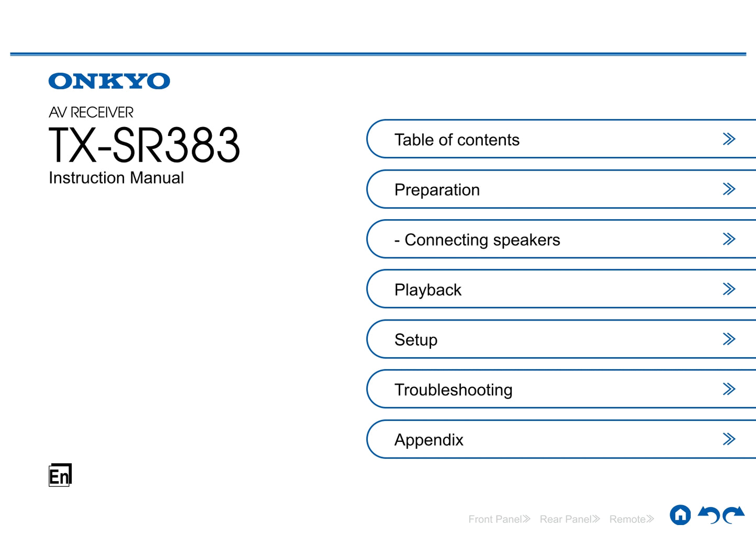Image resolution: width=756 pixels, height=535 pixels.
Task: Follow the Front Panel link
Action: click(499, 519)
